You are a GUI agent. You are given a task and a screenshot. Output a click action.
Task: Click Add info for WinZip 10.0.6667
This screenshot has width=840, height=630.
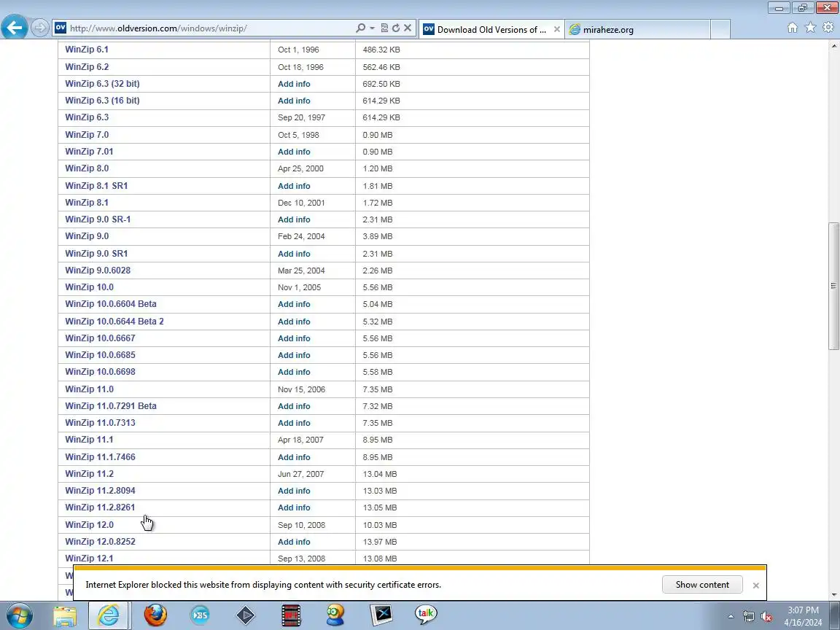tap(294, 338)
